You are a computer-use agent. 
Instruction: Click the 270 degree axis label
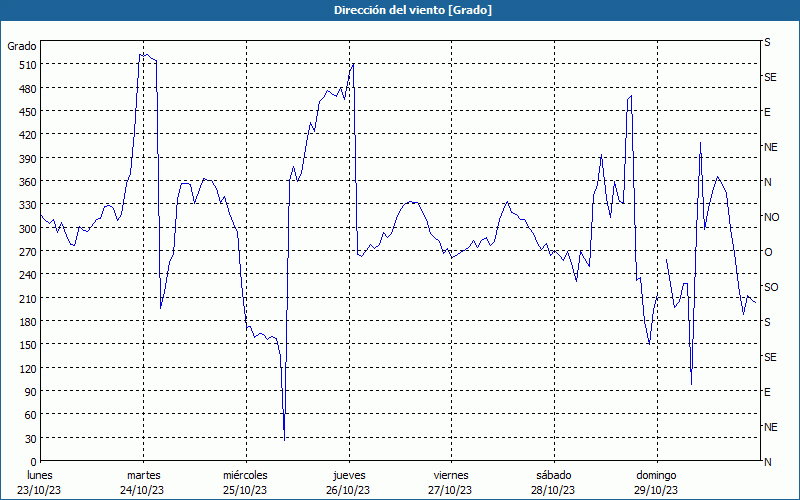click(27, 252)
